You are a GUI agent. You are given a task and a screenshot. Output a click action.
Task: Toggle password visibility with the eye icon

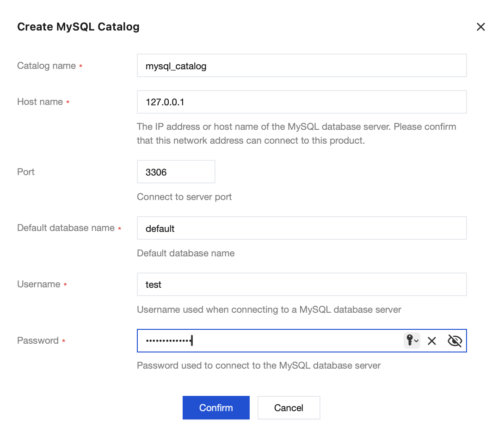click(x=455, y=340)
